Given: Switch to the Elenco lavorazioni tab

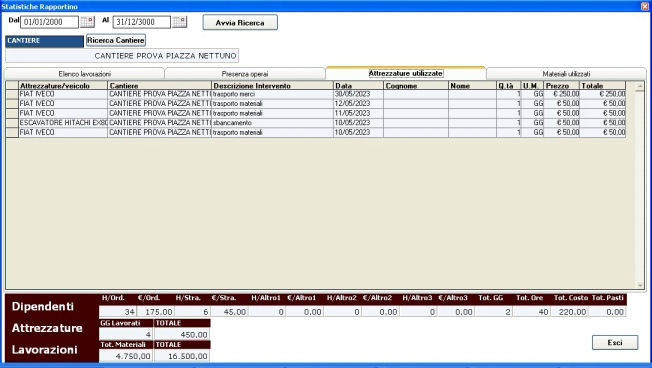Looking at the screenshot, I should pos(84,74).
